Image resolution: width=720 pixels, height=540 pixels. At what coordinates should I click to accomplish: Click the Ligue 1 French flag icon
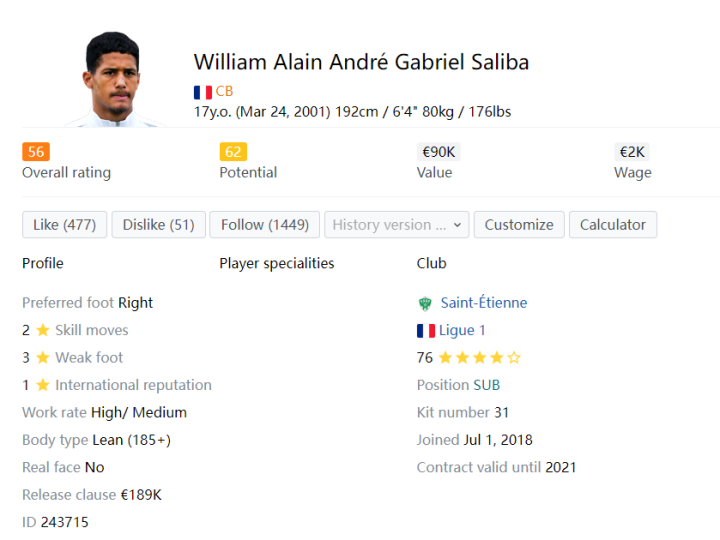tap(426, 331)
